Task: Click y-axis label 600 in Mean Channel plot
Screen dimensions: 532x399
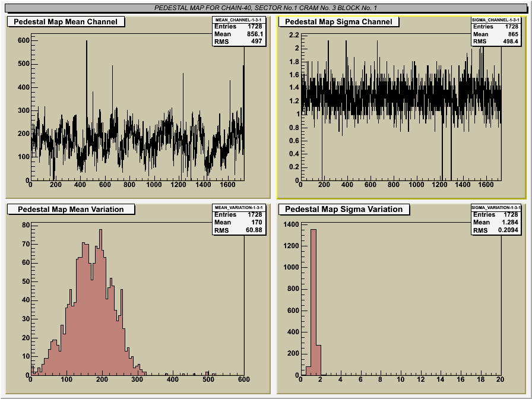Action: 24,40
